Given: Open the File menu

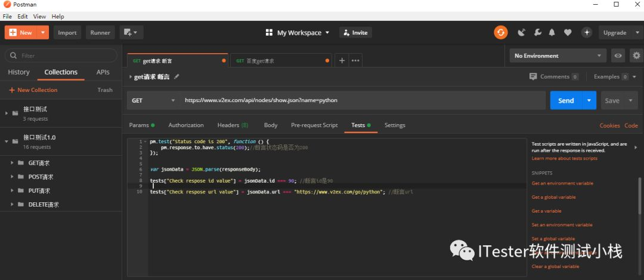Looking at the screenshot, I should (x=7, y=17).
